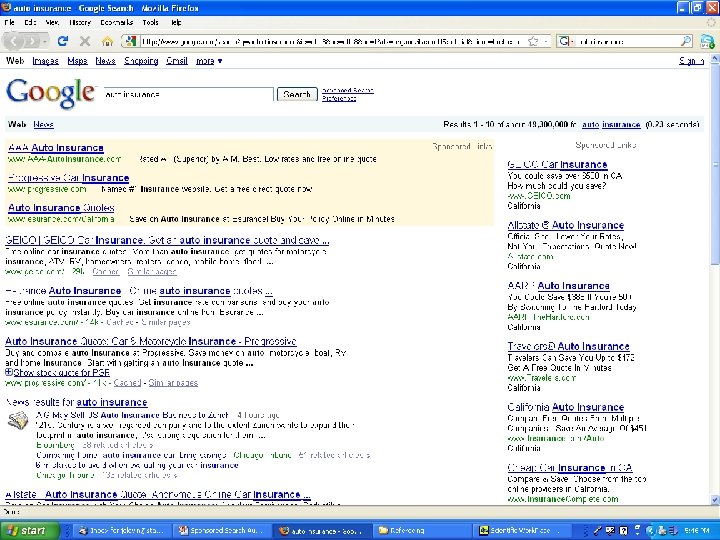This screenshot has height=540, width=720.
Task: Open the back/forward history dropdown arrow
Action: (45, 41)
